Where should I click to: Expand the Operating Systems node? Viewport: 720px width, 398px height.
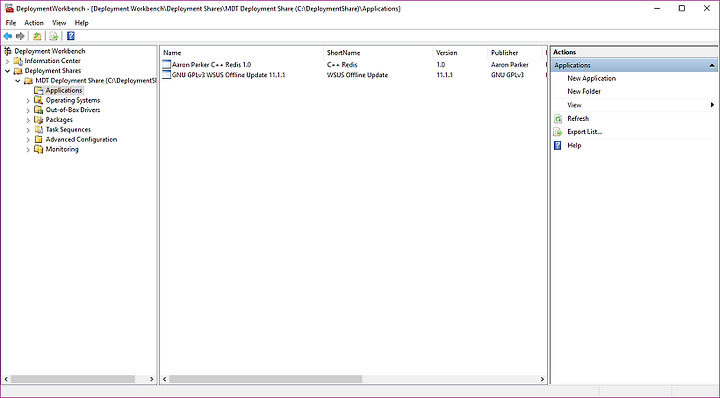[28, 101]
